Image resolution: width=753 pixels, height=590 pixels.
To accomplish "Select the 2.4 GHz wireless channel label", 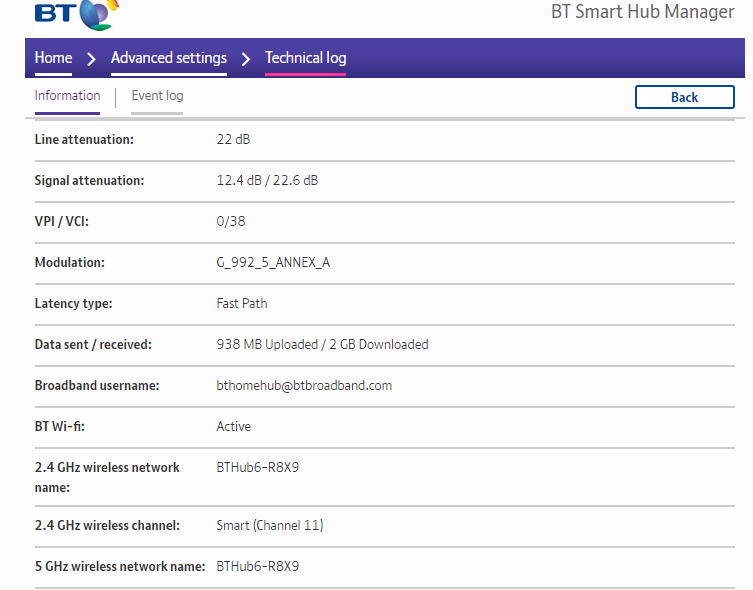I will click(x=107, y=525).
